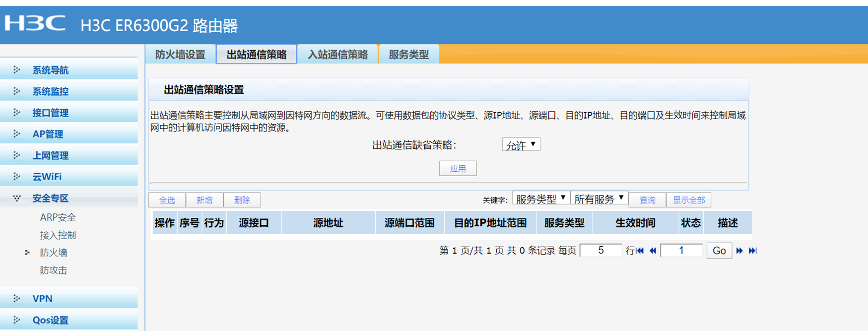Click the Go pagination button
The image size is (868, 331).
click(x=719, y=251)
